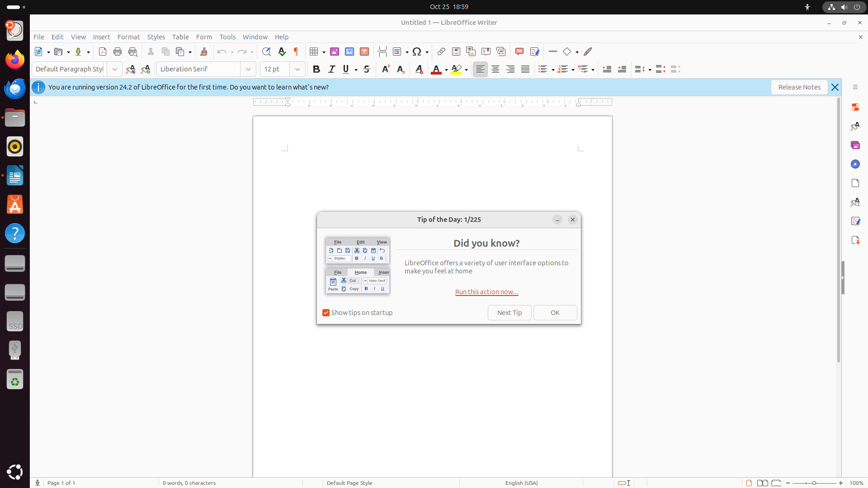The width and height of the screenshot is (868, 488).
Task: Click the Insert Hyperlink icon
Action: pyautogui.click(x=441, y=52)
